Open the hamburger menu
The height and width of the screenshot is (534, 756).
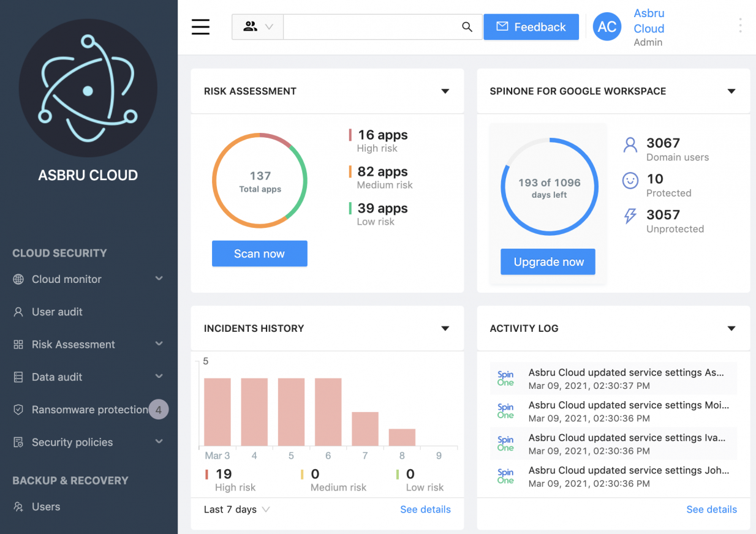[x=200, y=27]
